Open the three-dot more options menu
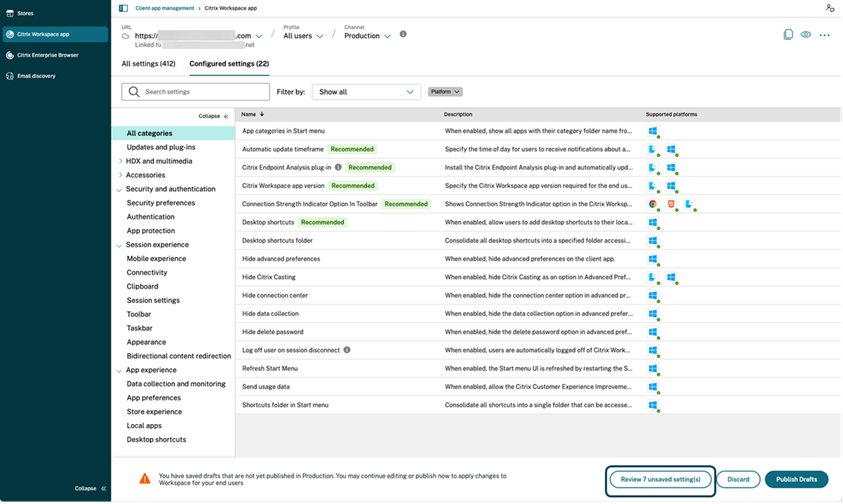 click(824, 35)
